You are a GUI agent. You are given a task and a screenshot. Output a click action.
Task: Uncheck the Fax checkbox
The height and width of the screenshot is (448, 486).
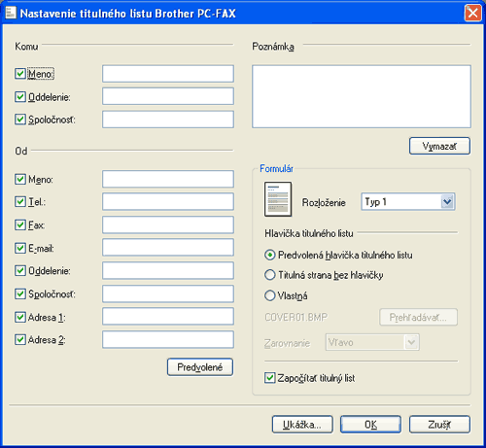coord(20,224)
